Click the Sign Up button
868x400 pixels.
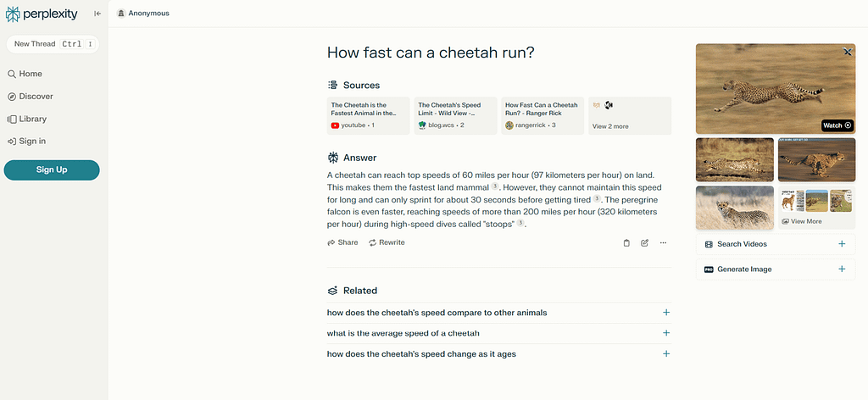coord(52,169)
